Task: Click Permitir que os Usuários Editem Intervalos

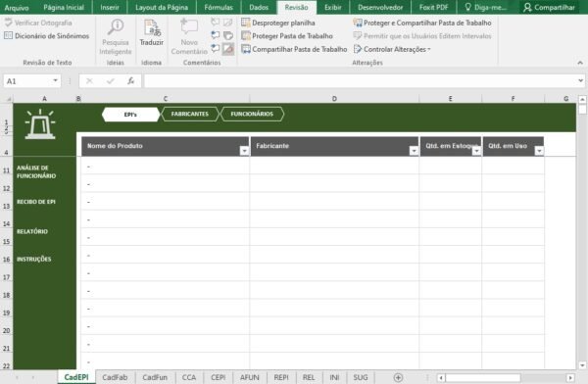Action: coord(422,36)
